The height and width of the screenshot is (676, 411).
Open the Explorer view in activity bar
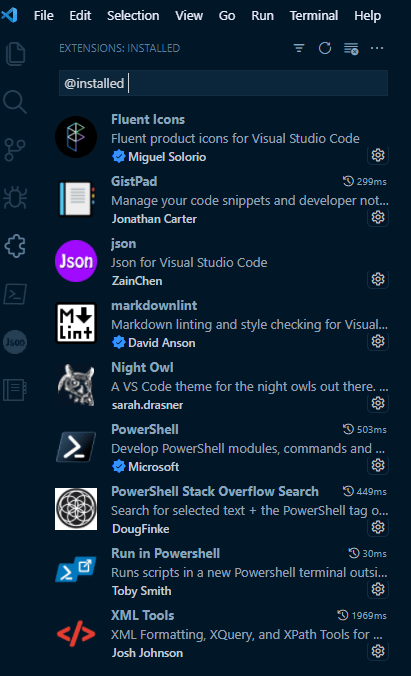[16, 54]
